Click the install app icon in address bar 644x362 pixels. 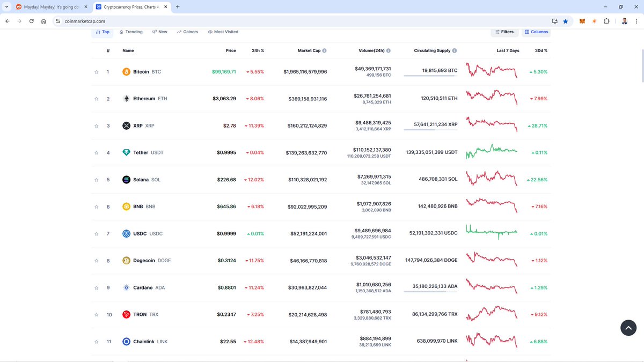(555, 21)
